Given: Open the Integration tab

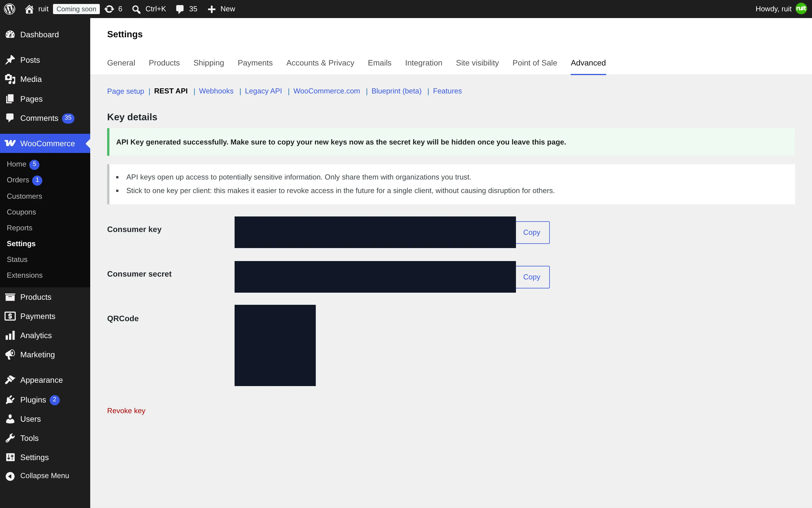Looking at the screenshot, I should (423, 63).
